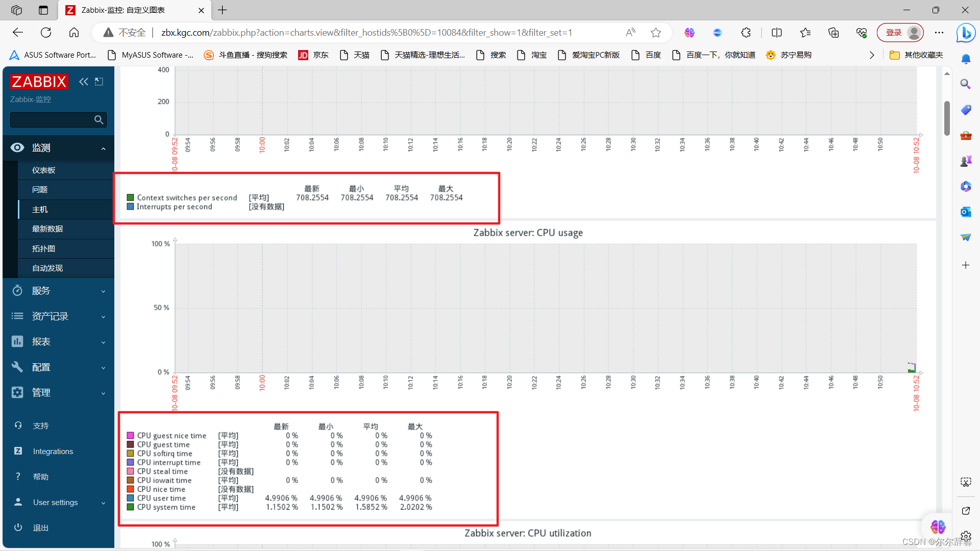Click the power icon beside 退出
This screenshot has width=980, height=551.
[x=18, y=528]
